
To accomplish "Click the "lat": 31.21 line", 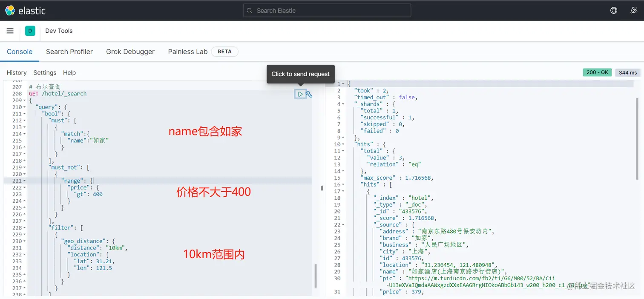I will (x=94, y=261).
